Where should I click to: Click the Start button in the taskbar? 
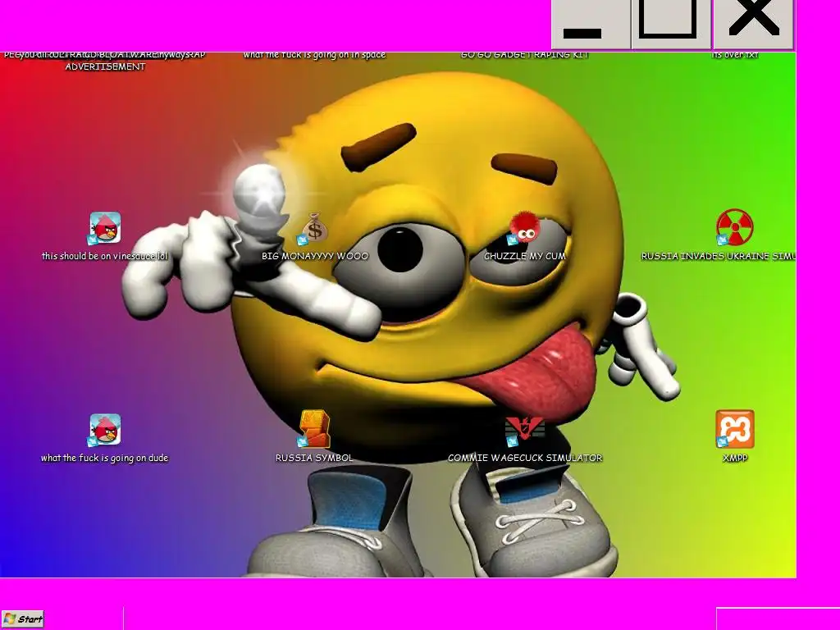[x=22, y=619]
